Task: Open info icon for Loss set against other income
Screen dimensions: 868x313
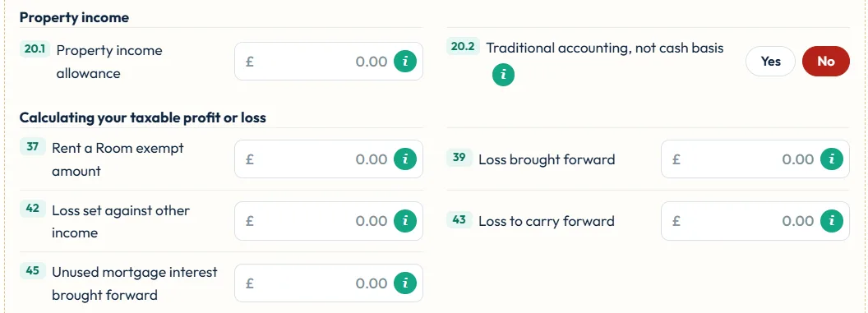Action: coord(405,221)
